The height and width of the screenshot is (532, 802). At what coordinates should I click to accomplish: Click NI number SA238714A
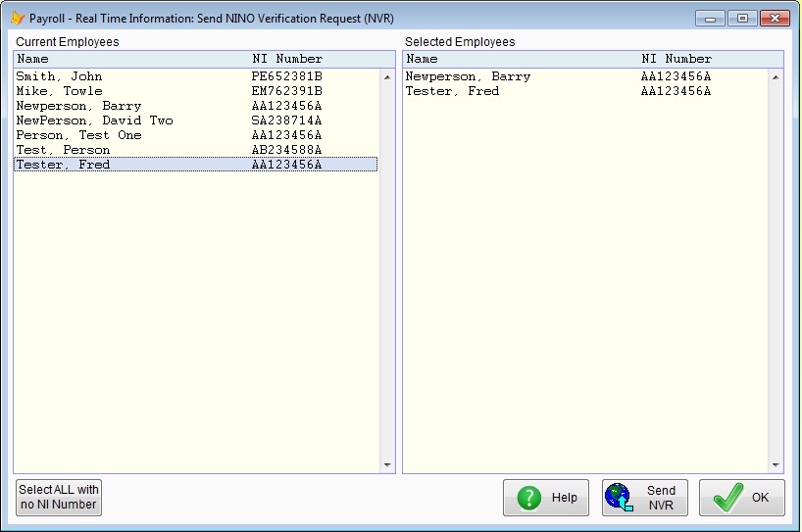click(x=287, y=121)
